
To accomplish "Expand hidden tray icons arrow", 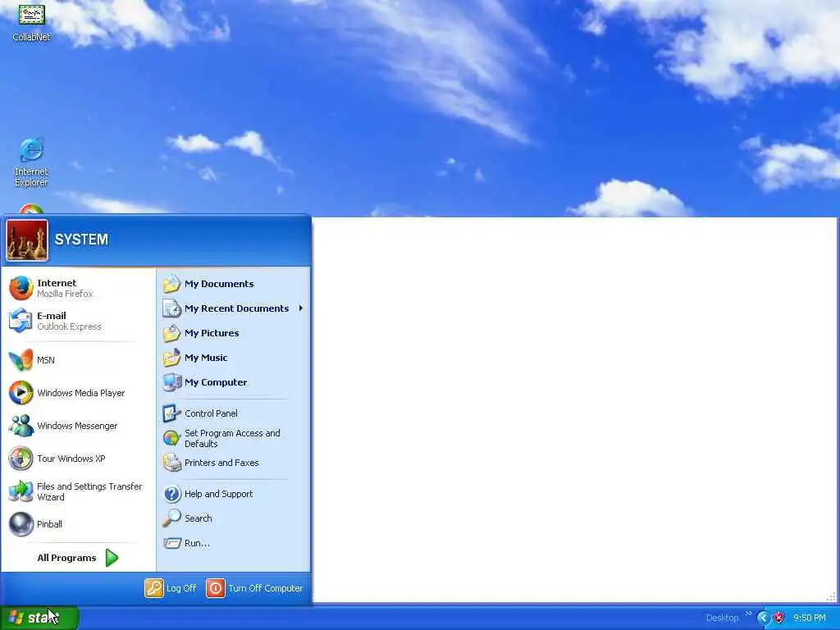I will click(x=763, y=618).
